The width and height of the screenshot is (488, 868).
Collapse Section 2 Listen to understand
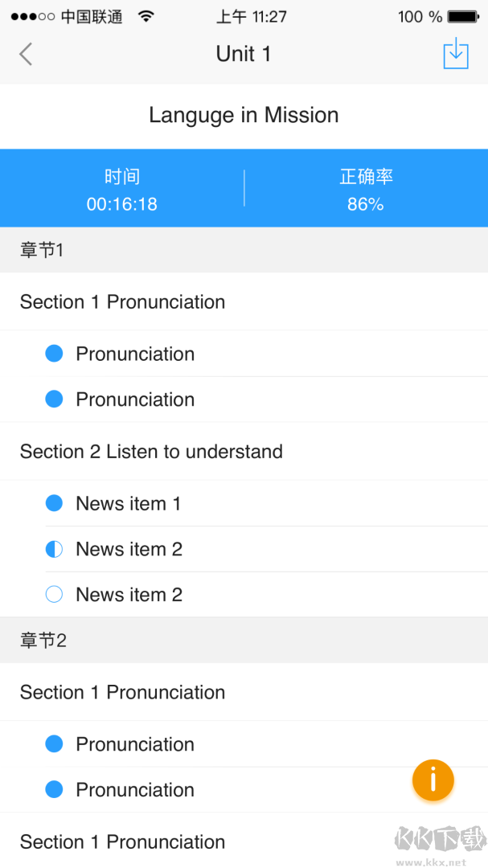coord(151,452)
